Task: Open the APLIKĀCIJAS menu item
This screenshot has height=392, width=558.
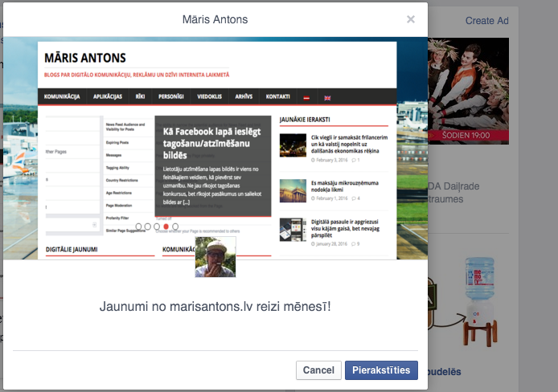Action: click(108, 96)
